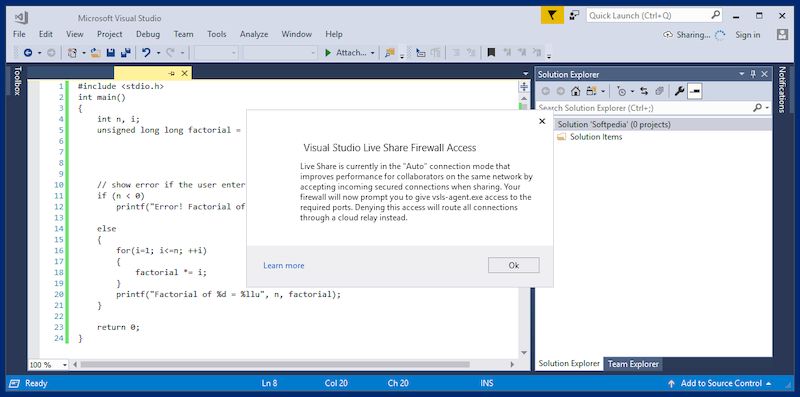Switch to the Team Explorer tab

[x=633, y=364]
